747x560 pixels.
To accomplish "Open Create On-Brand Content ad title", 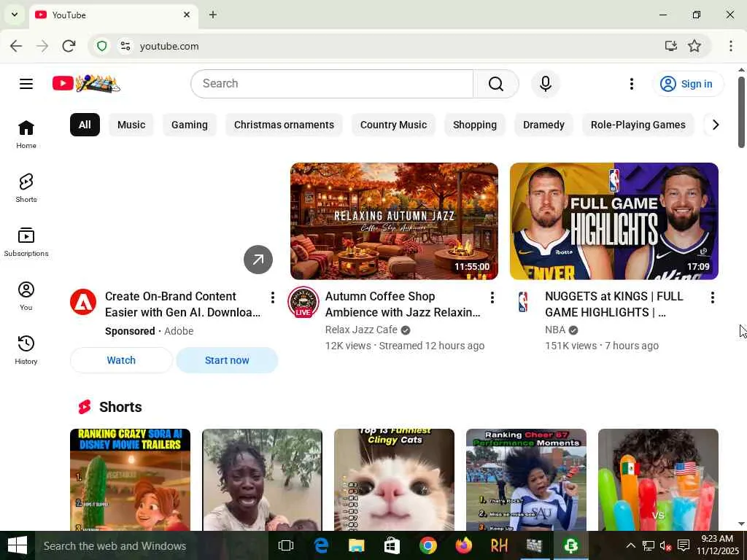I will point(183,304).
